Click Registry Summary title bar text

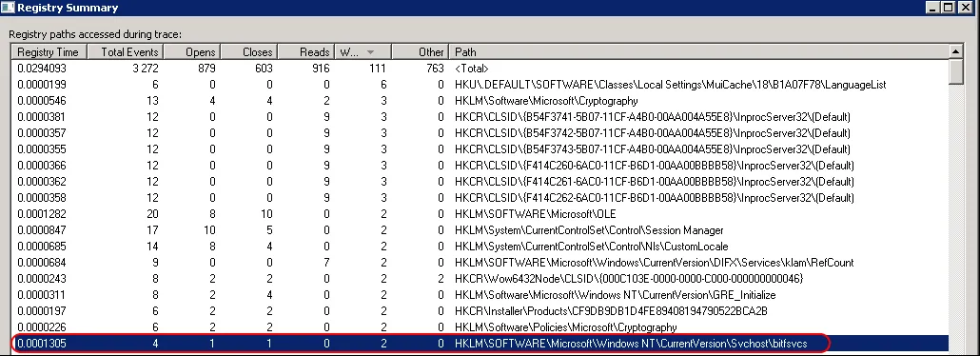coord(68,9)
